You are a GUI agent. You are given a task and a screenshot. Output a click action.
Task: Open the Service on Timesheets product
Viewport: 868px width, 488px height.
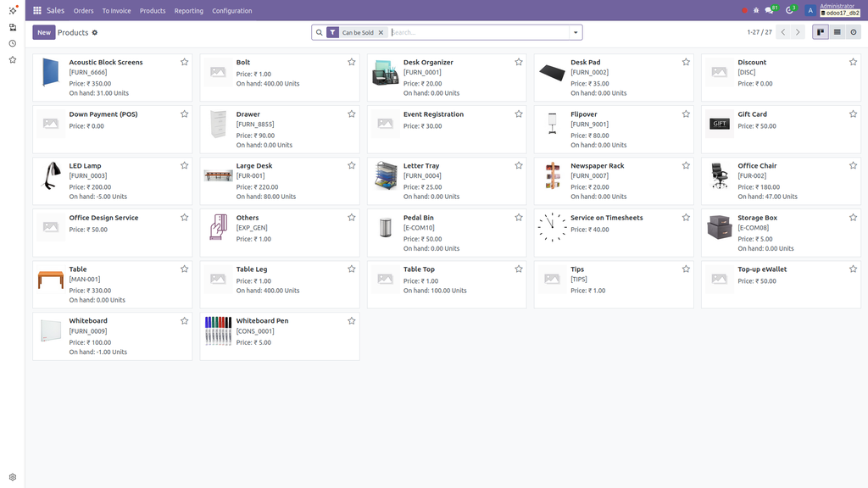pos(614,233)
